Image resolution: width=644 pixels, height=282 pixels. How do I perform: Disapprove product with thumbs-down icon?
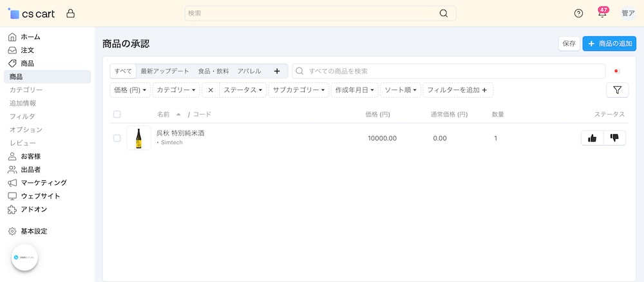click(x=614, y=138)
